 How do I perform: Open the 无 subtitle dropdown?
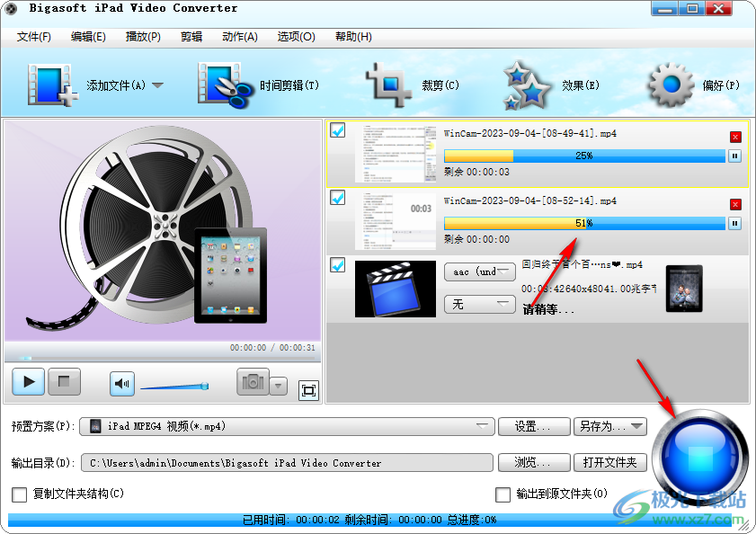[480, 305]
